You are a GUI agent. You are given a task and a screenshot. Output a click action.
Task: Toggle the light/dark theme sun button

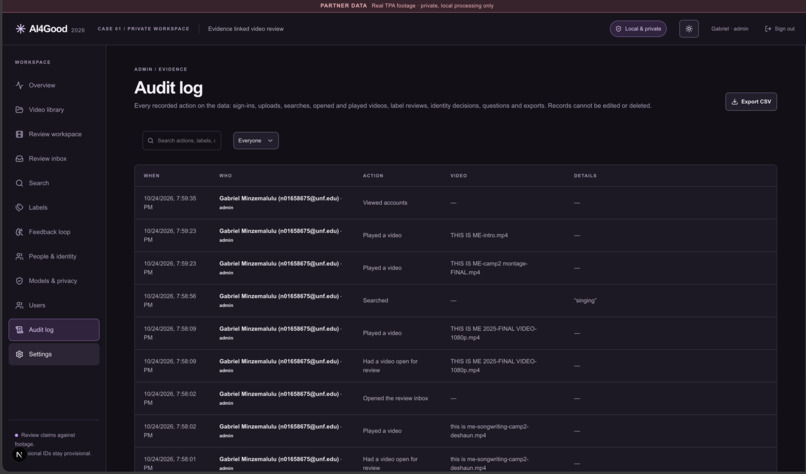click(689, 29)
